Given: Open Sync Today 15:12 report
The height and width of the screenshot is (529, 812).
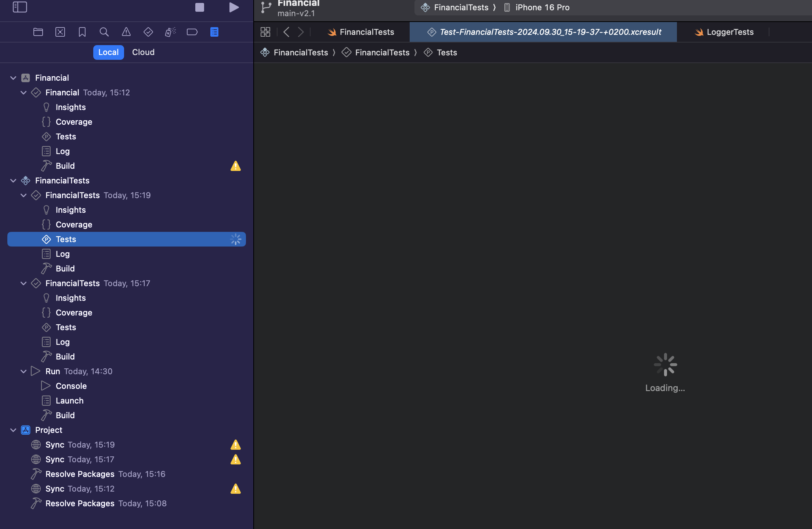Looking at the screenshot, I should [x=127, y=489].
